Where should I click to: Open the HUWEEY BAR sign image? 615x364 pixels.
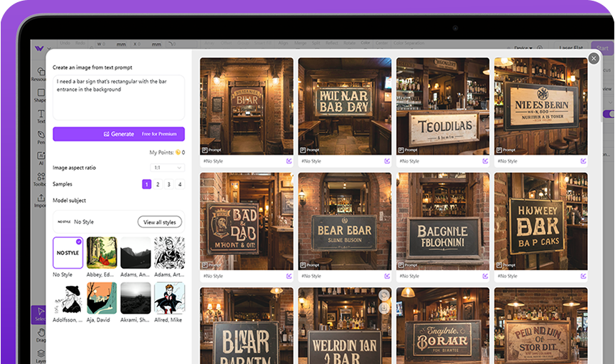(x=541, y=221)
